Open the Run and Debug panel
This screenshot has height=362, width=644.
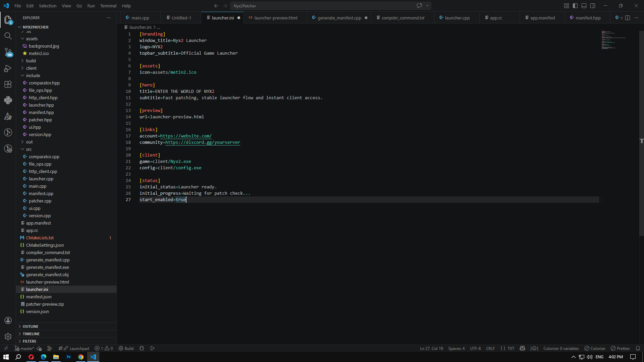8,68
